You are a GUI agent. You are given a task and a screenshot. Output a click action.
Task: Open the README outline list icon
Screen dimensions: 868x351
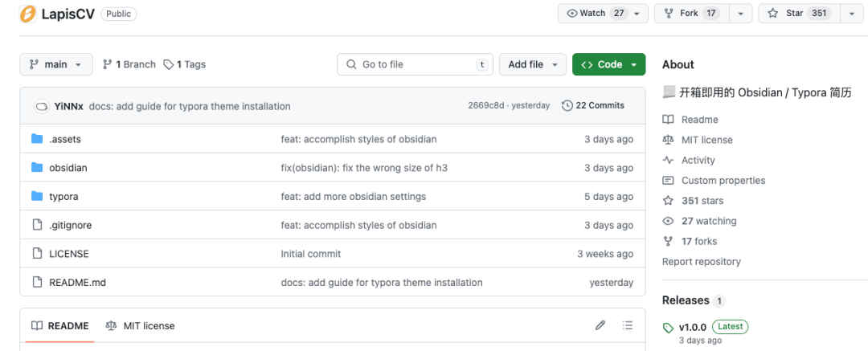point(628,325)
